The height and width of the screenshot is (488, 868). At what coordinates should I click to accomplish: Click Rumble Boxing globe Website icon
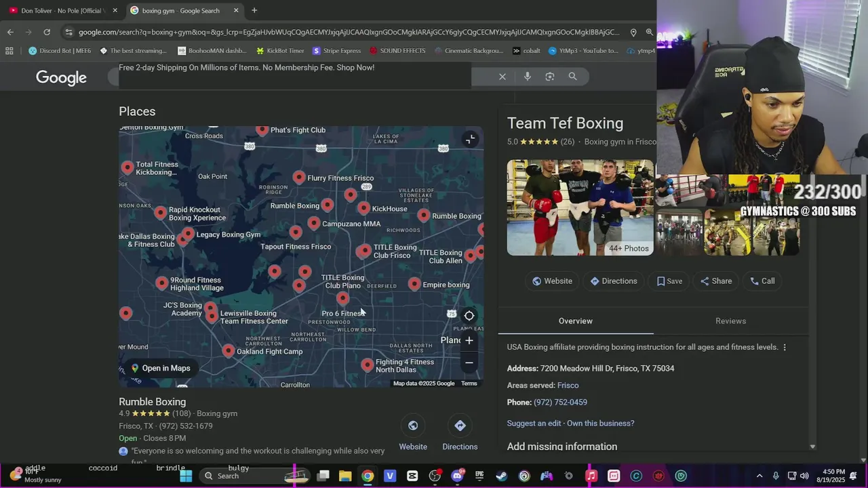click(x=413, y=426)
